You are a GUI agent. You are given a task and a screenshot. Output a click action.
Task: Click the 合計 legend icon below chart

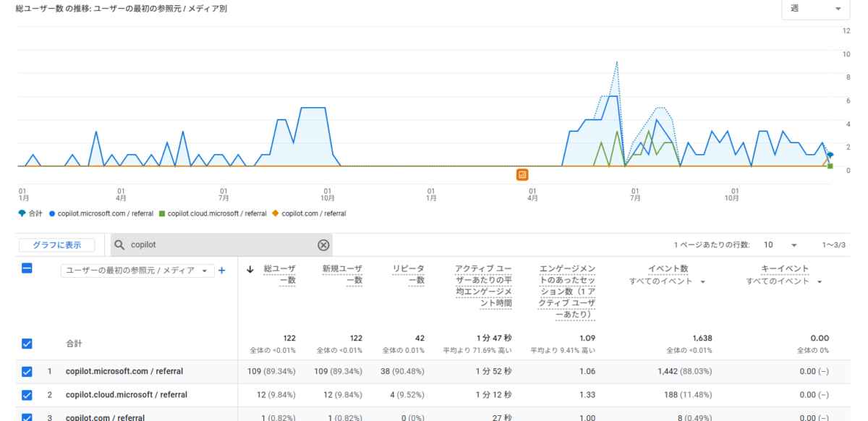[22, 213]
